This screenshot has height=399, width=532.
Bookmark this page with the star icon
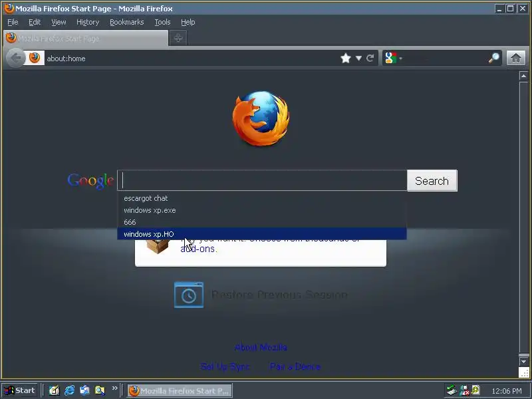pos(345,59)
